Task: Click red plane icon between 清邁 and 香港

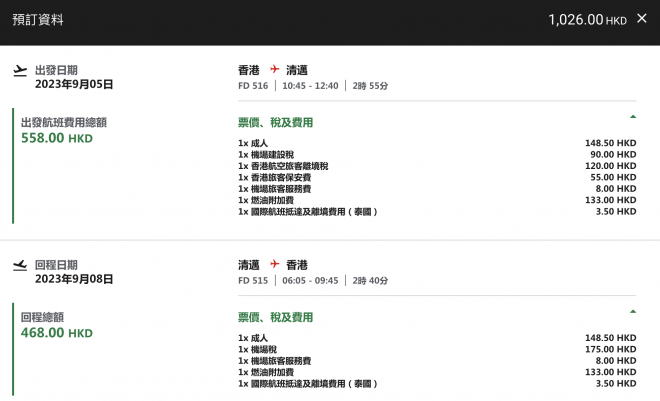Action: (x=273, y=265)
